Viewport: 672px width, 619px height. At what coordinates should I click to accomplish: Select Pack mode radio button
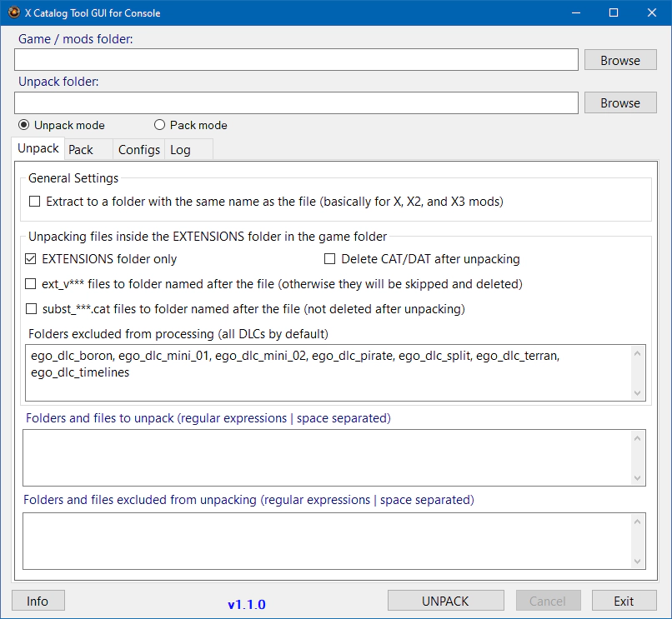[160, 125]
